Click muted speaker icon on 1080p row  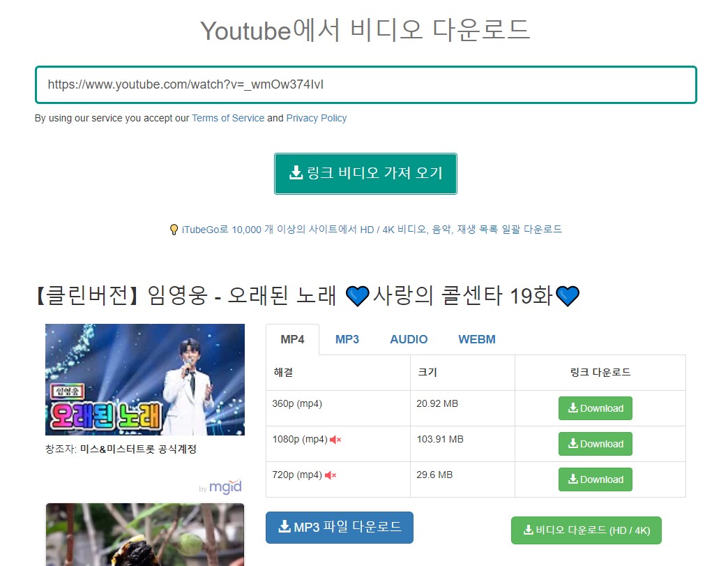(x=335, y=440)
